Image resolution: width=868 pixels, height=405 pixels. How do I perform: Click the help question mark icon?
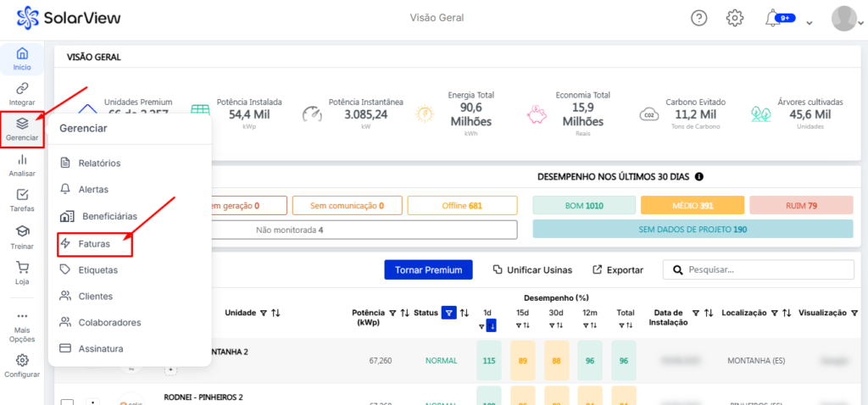tap(698, 18)
